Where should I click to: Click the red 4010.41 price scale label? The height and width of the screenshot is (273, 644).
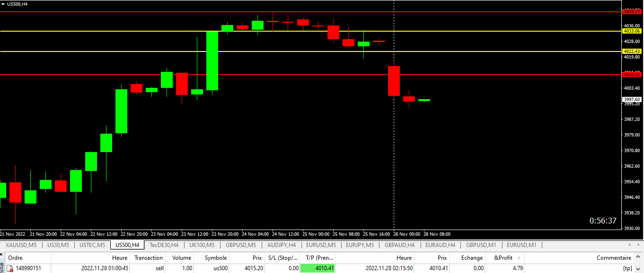tap(632, 75)
